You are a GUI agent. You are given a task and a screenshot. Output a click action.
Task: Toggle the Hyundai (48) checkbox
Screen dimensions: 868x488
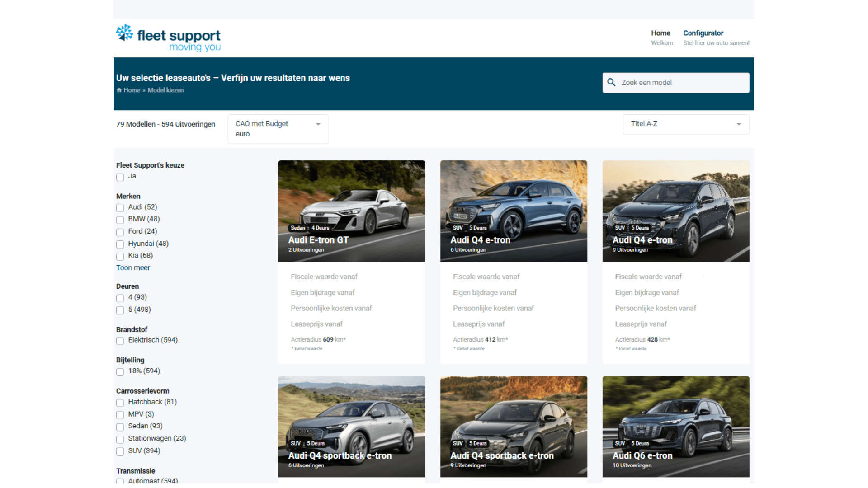pos(120,244)
